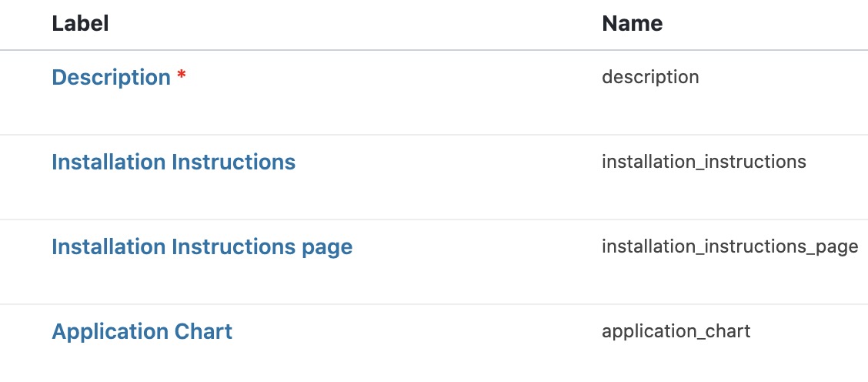Click the red required asterisk beside Description
Screen dimensions: 868x382
pos(181,76)
